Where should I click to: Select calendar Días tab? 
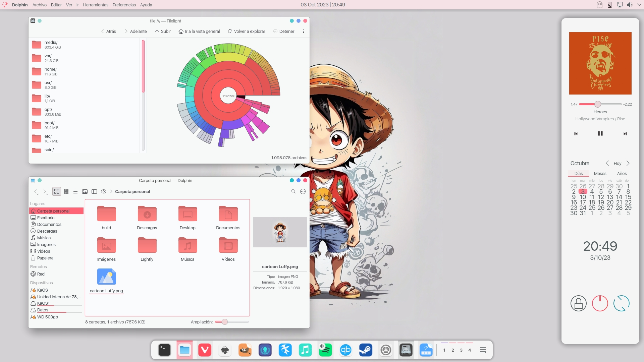(x=579, y=173)
